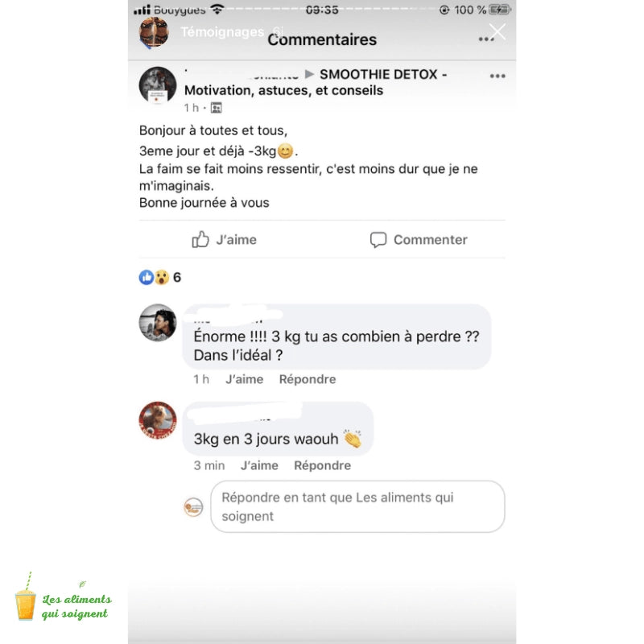Open second commenter's dog profile photo
The image size is (644, 644).
tap(158, 420)
